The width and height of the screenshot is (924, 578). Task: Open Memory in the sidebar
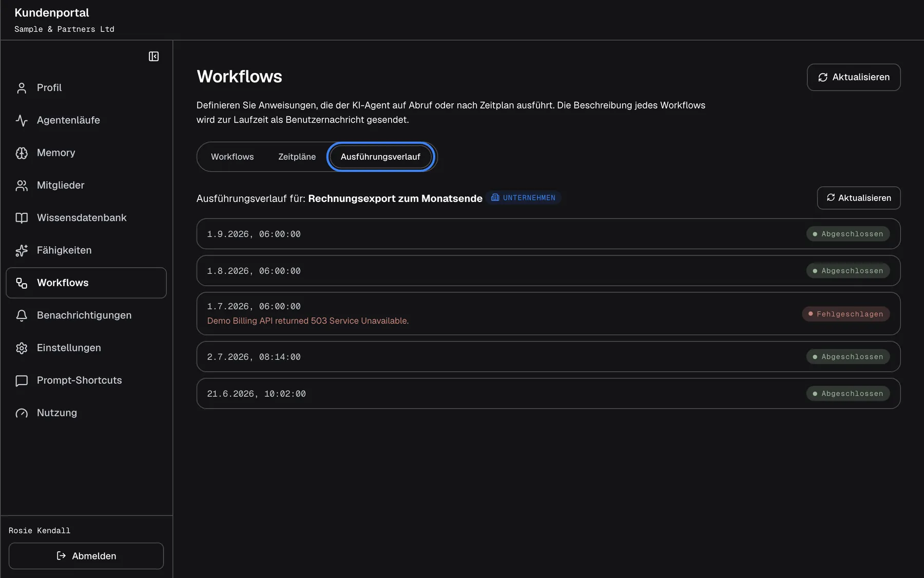pyautogui.click(x=86, y=153)
